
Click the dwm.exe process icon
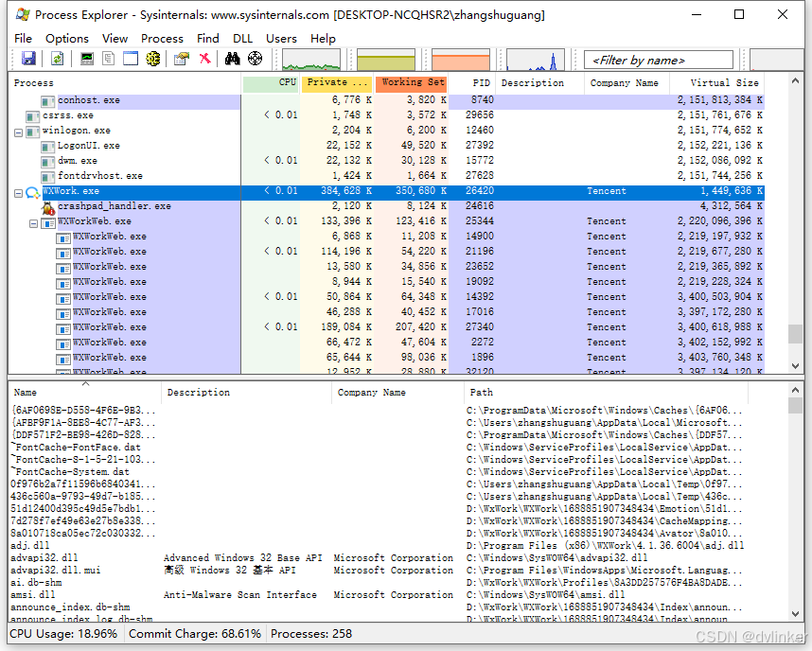[48, 162]
